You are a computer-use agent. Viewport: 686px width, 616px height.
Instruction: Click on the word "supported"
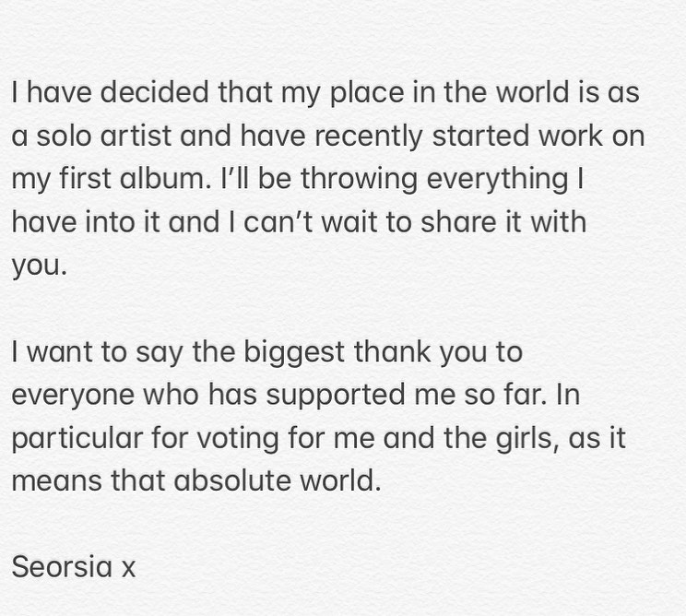(x=360, y=394)
